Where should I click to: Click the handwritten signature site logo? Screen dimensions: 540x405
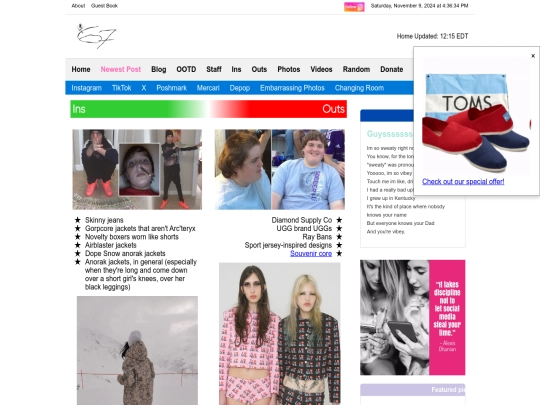(x=96, y=36)
